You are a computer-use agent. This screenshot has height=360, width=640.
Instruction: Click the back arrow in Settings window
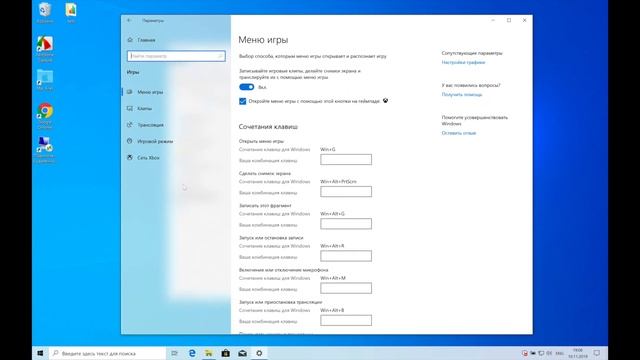tap(129, 20)
